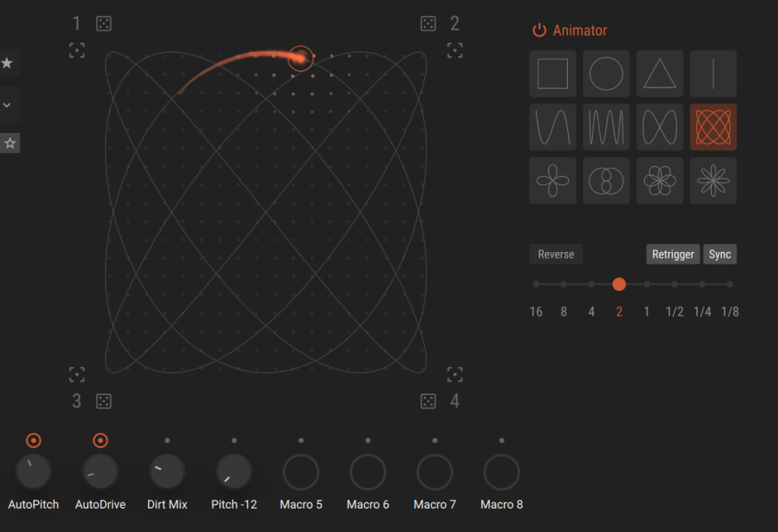
Task: Randomize snapshot 3 with dice icon
Action: 103,401
